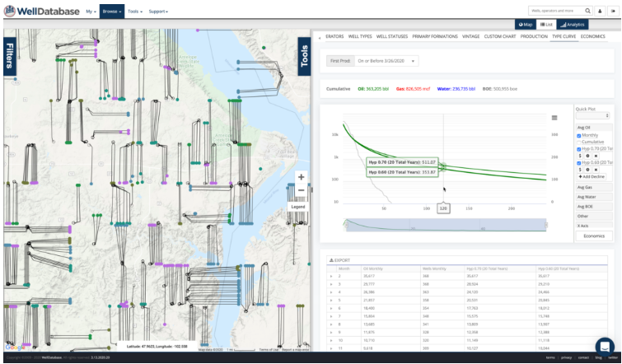Screen dimensions: 622x364
Task: Show the map Legend
Action: click(x=298, y=207)
